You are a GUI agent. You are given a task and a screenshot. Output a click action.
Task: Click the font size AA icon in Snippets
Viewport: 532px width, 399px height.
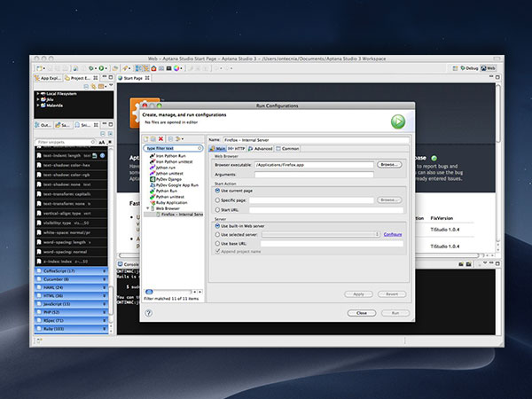tap(102, 142)
